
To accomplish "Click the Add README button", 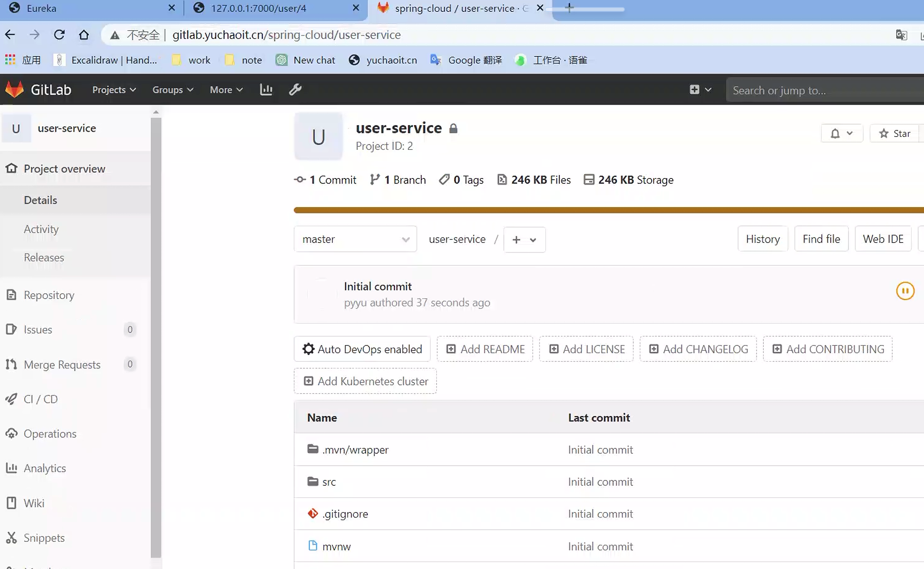I will (x=485, y=349).
